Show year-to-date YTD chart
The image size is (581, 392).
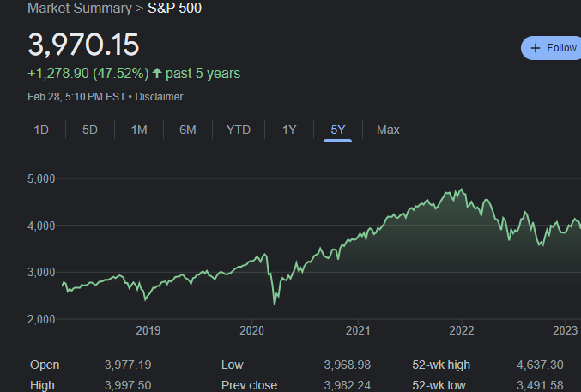point(239,130)
